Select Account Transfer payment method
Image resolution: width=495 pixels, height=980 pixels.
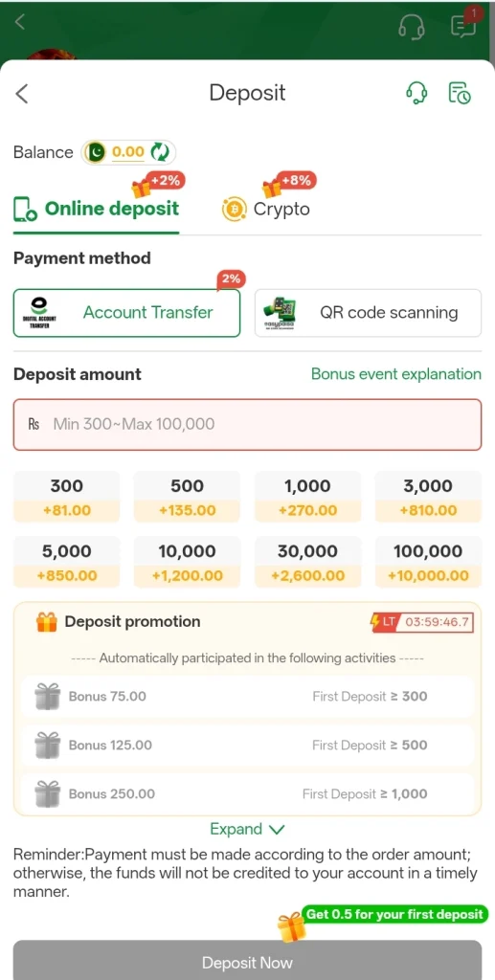[127, 313]
